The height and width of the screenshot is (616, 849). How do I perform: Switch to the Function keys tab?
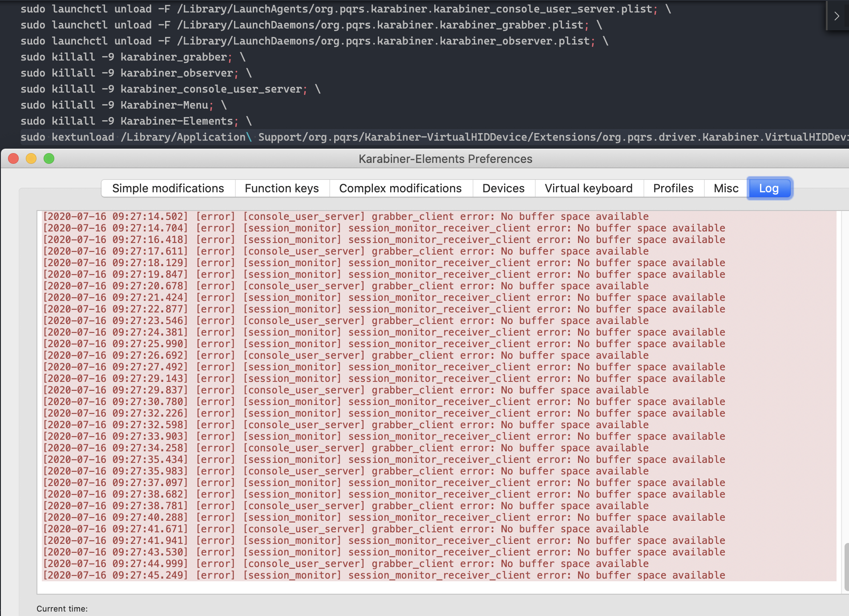click(x=282, y=188)
